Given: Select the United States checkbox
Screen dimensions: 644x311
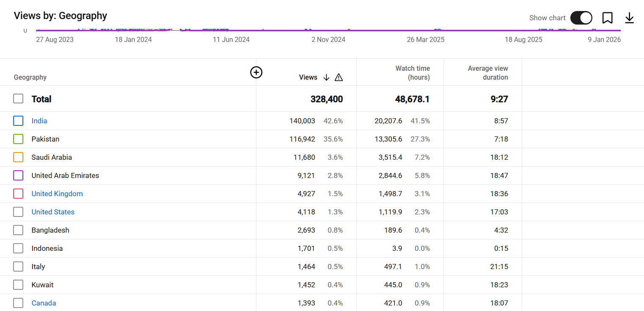Looking at the screenshot, I should [x=18, y=212].
